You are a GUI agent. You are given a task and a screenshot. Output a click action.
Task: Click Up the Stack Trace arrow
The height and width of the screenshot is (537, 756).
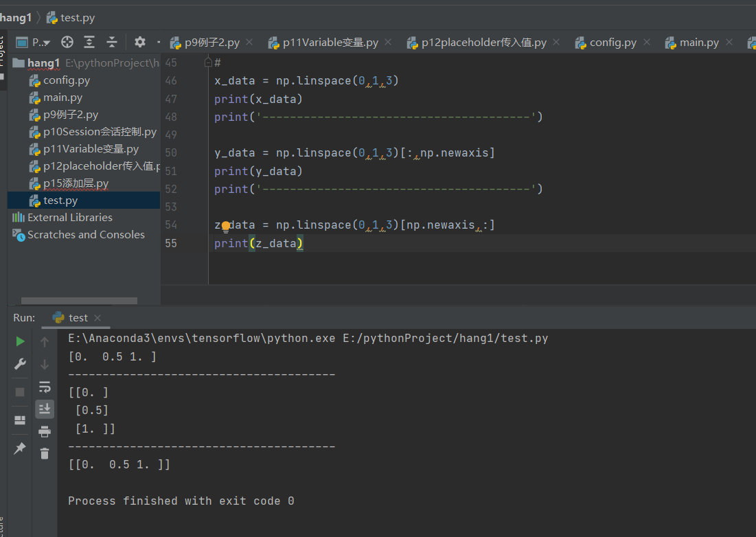coord(45,342)
